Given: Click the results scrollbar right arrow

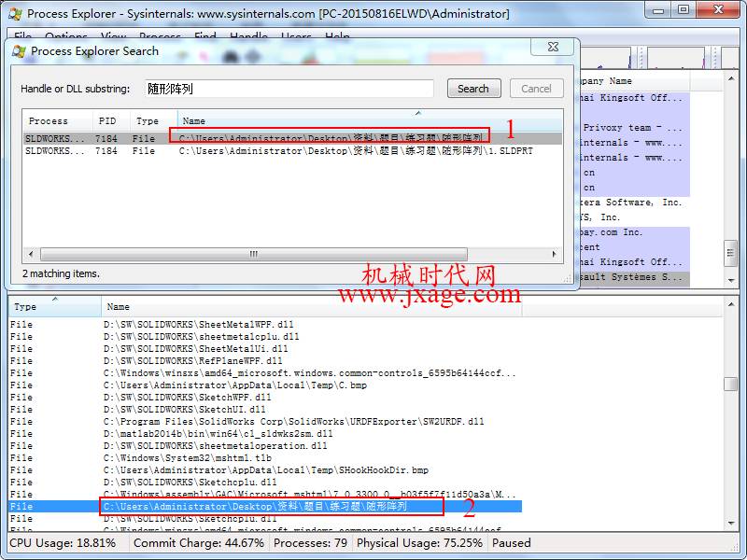Looking at the screenshot, I should pyautogui.click(x=554, y=254).
